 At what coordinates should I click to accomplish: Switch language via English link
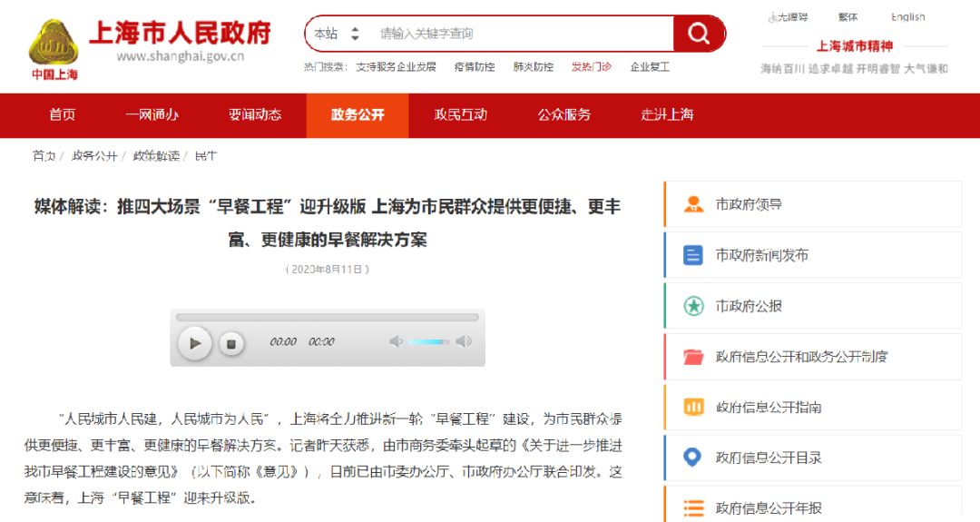click(907, 17)
